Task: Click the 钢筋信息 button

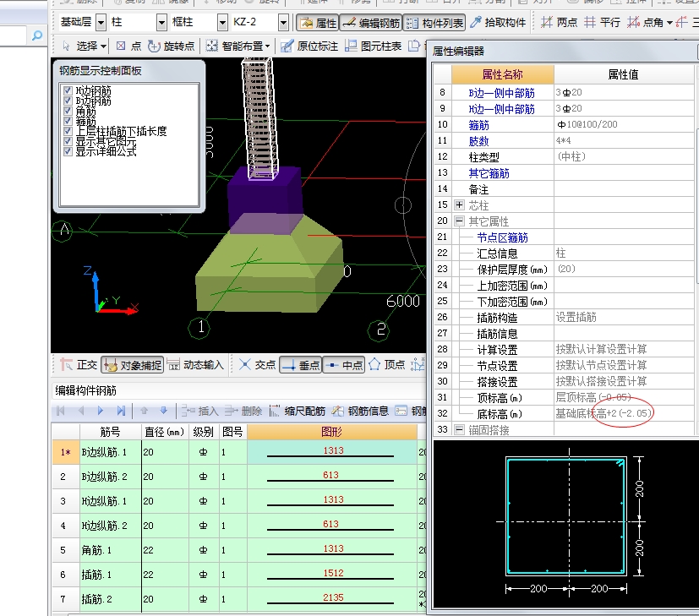Action: coord(360,411)
